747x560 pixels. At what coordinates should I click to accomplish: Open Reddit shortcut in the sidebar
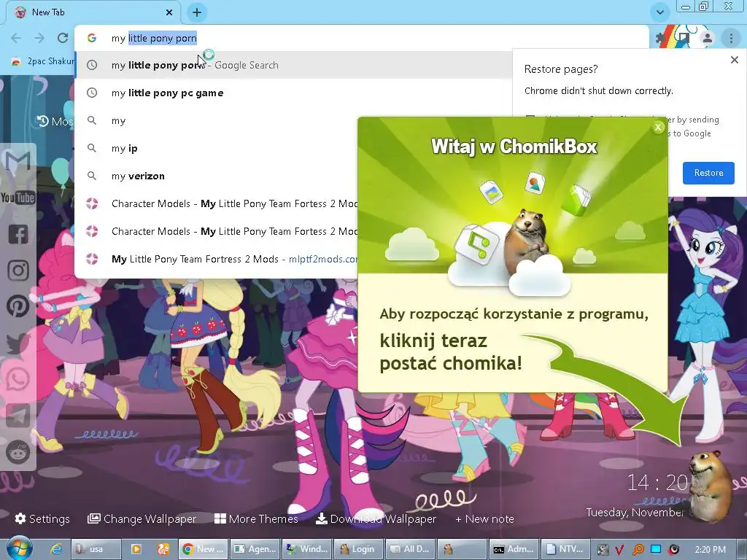tap(18, 452)
